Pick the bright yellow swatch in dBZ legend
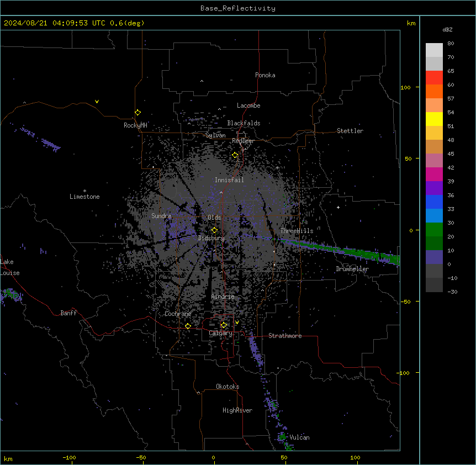The image size is (476, 465). 434,119
